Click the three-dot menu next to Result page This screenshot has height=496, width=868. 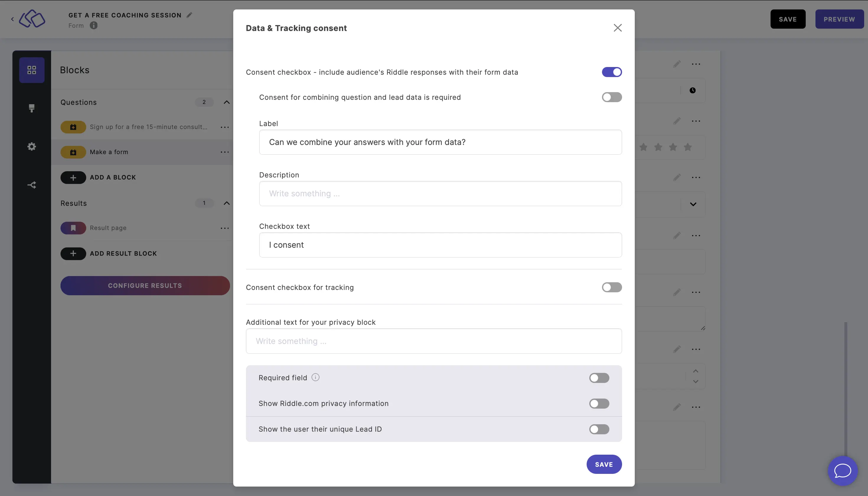point(224,228)
